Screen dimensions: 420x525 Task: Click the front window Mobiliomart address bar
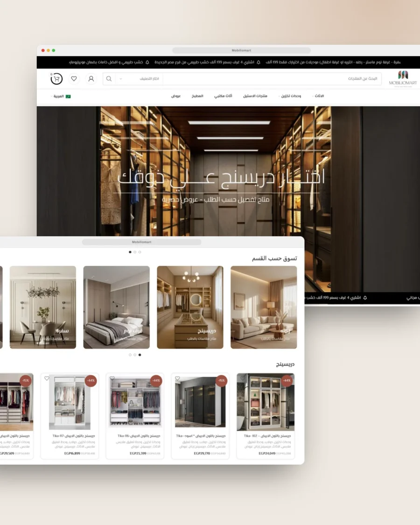(x=142, y=242)
